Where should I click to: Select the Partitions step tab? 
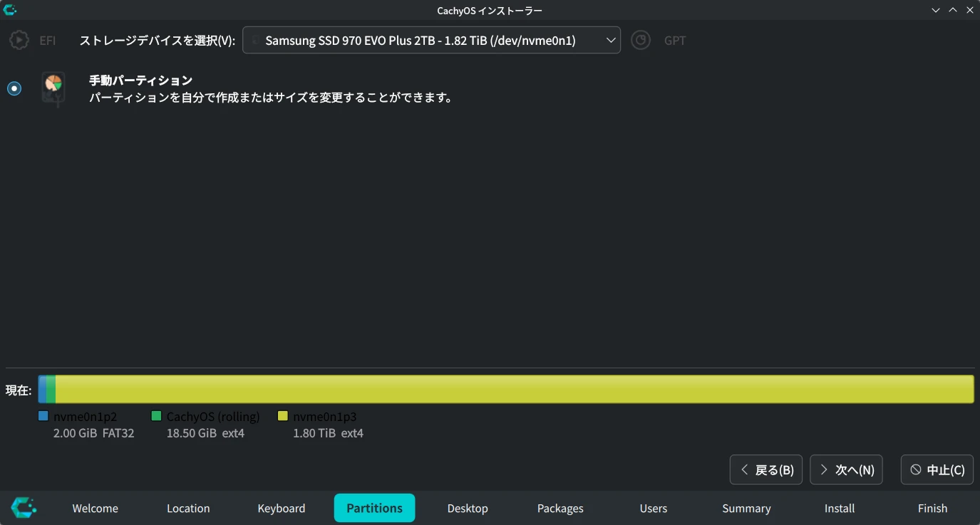(x=374, y=508)
